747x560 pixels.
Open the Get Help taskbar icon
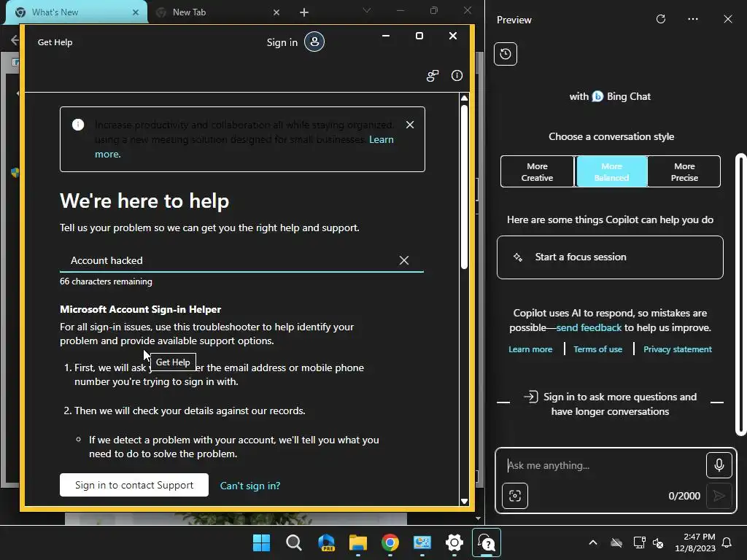(487, 542)
